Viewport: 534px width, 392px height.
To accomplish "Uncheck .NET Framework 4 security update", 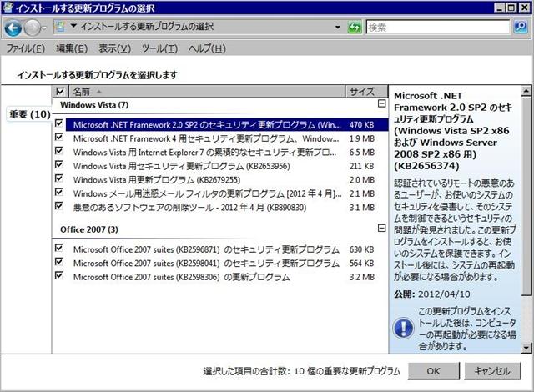I will click(59, 137).
